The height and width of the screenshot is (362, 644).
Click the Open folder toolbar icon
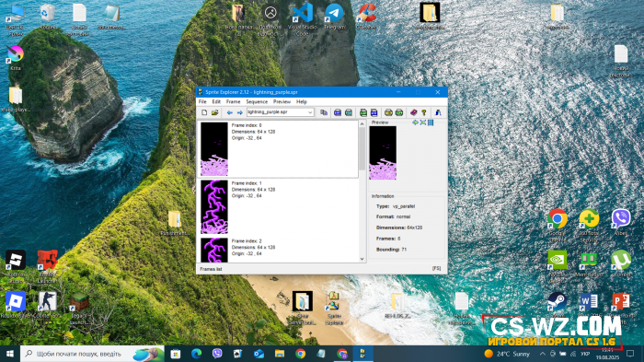(214, 112)
